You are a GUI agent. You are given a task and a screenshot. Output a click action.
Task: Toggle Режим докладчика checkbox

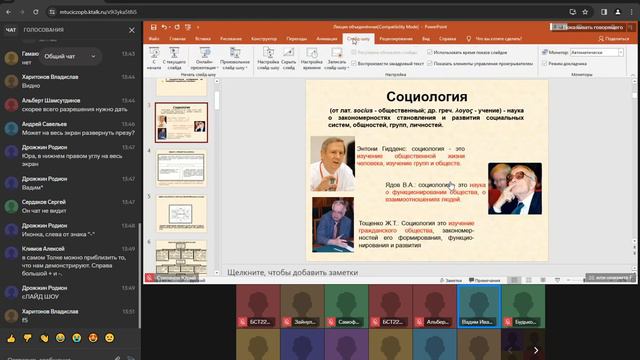point(544,64)
